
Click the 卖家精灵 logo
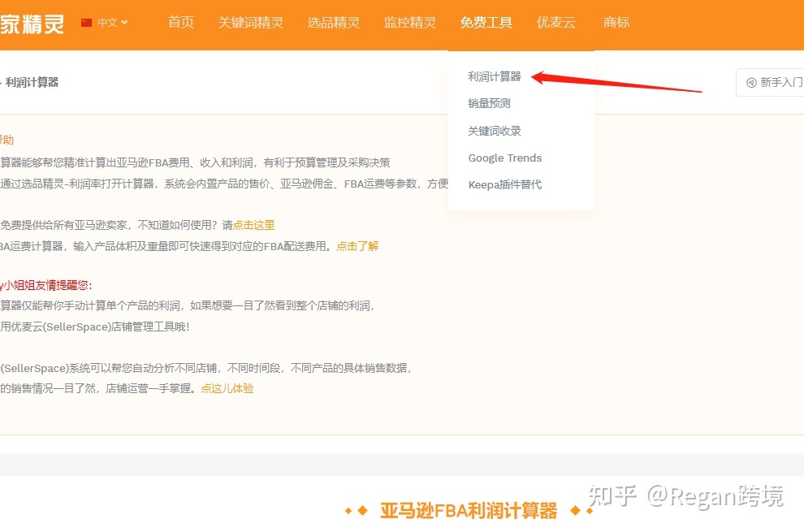coord(32,23)
